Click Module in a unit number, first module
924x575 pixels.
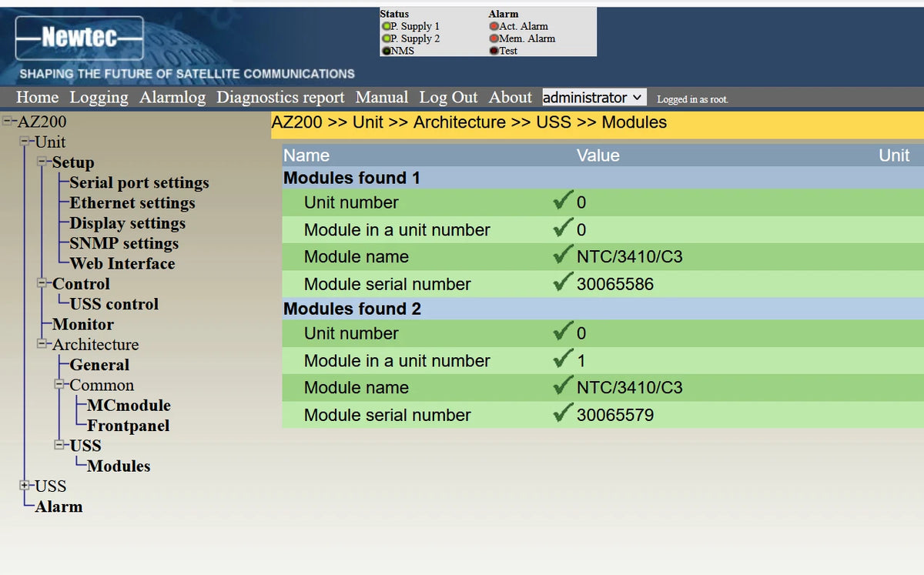click(397, 230)
